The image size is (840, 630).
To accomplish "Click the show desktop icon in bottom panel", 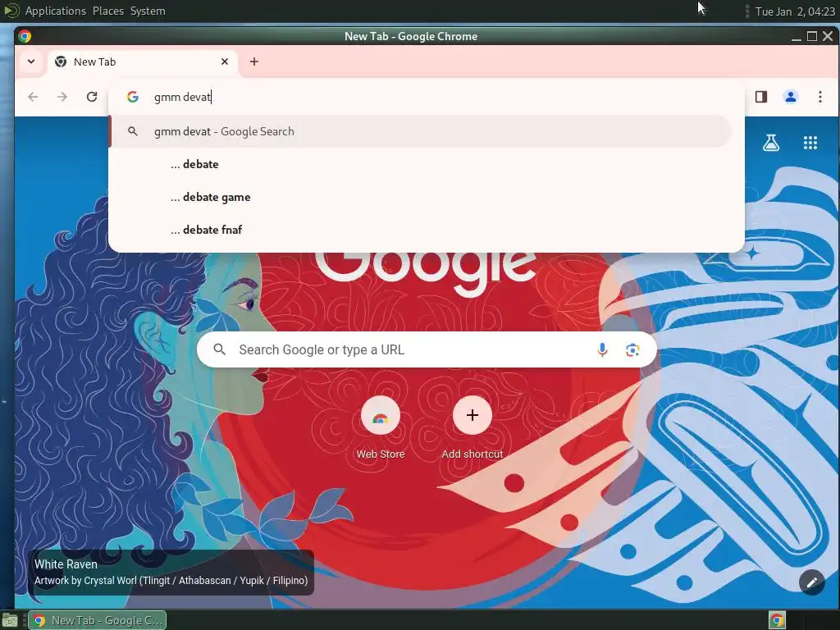I will [10, 621].
